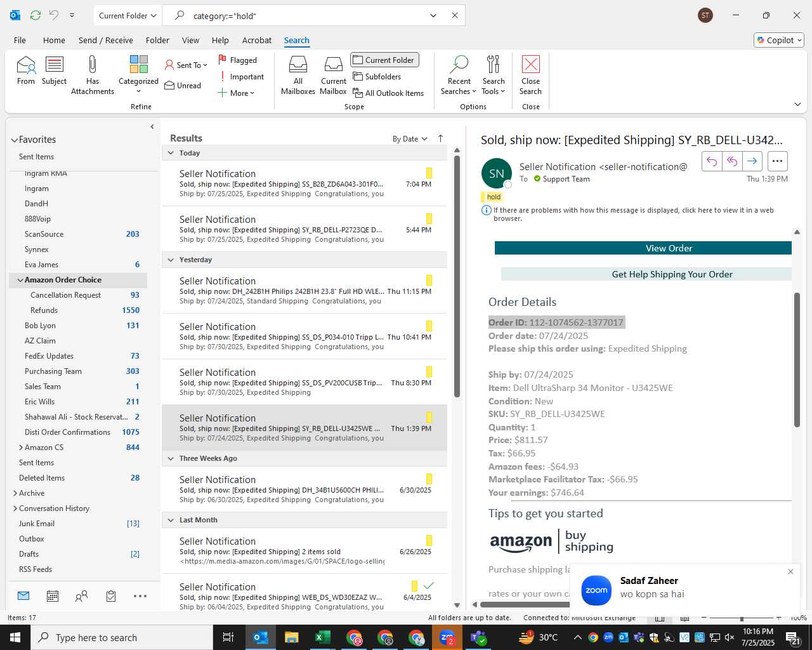This screenshot has width=812, height=650.
Task: Open the Copilot button
Action: (x=779, y=40)
